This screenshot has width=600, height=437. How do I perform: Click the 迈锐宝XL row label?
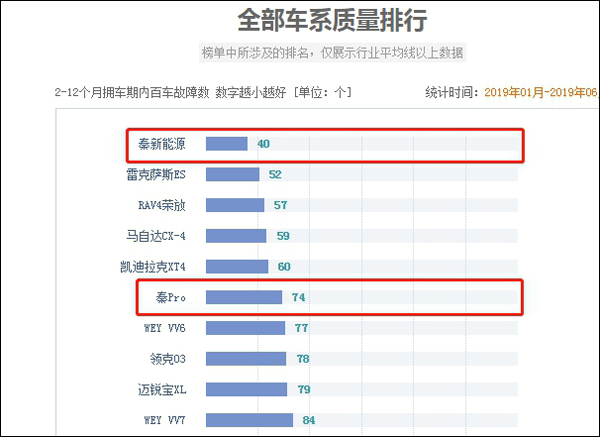pos(162,390)
